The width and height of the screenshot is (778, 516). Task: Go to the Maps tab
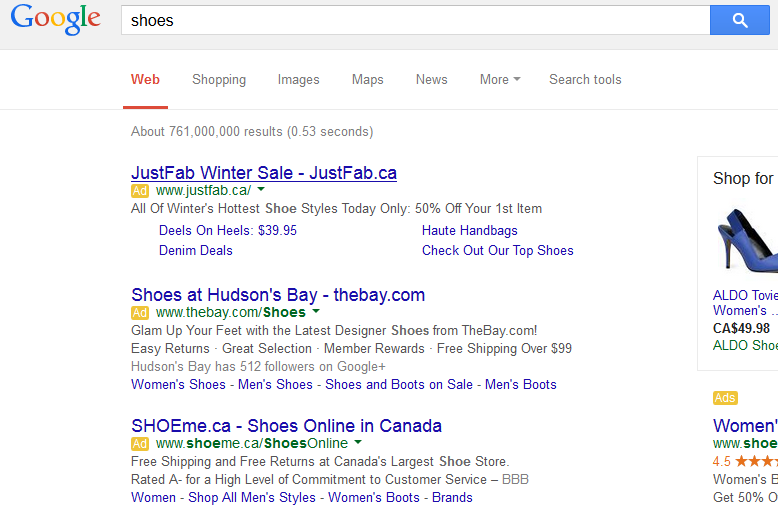pyautogui.click(x=367, y=80)
